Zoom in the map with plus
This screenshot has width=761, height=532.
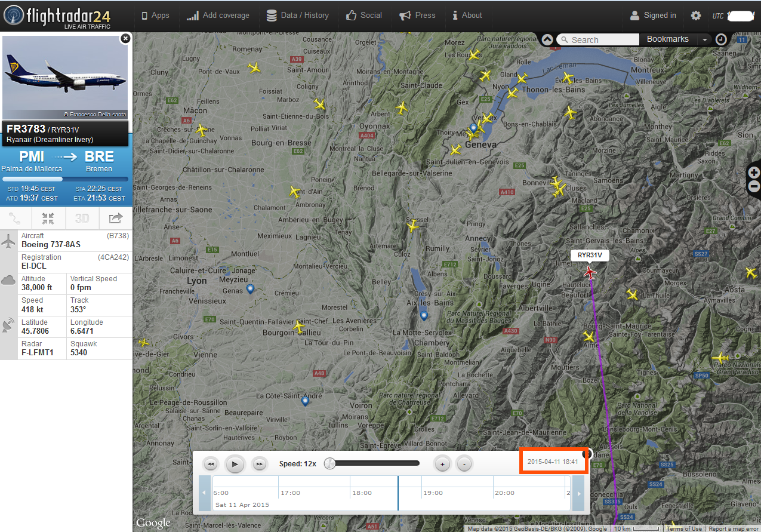pos(754,173)
